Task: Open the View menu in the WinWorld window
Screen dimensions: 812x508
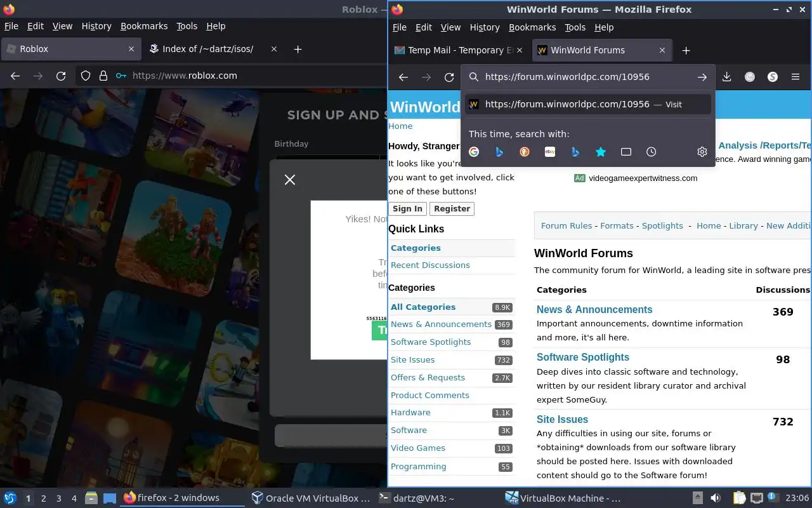Action: [450, 27]
